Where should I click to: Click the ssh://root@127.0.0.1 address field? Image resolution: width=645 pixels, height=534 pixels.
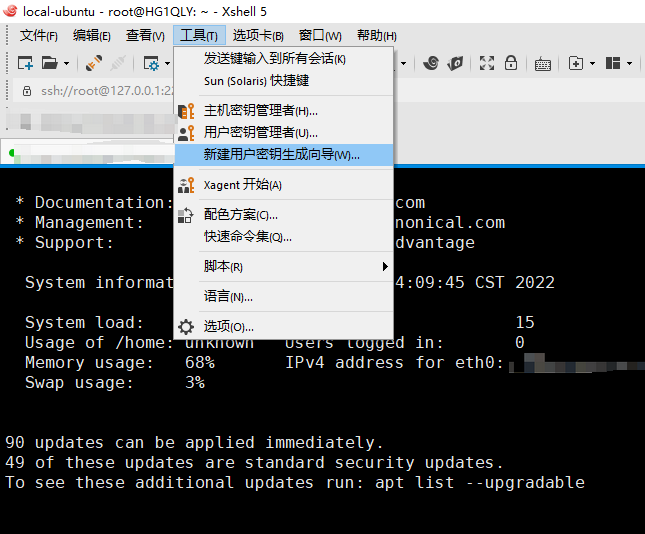[x=108, y=91]
